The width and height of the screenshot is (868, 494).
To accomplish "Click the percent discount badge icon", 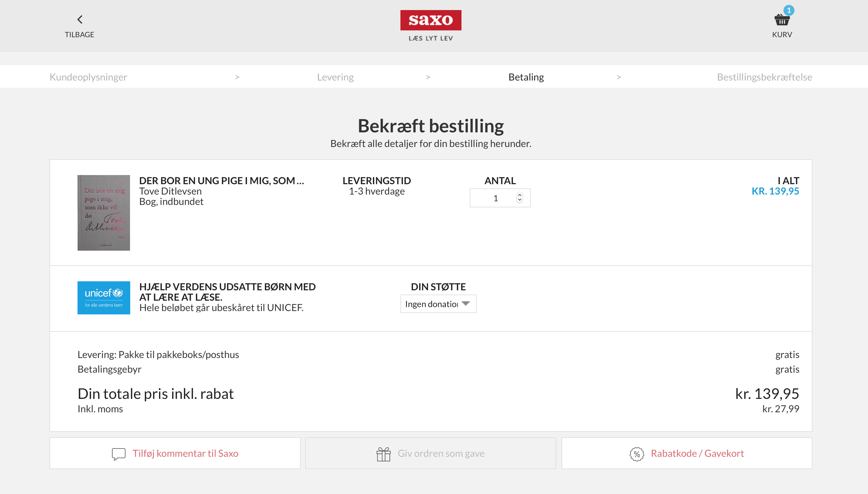I will pyautogui.click(x=637, y=454).
